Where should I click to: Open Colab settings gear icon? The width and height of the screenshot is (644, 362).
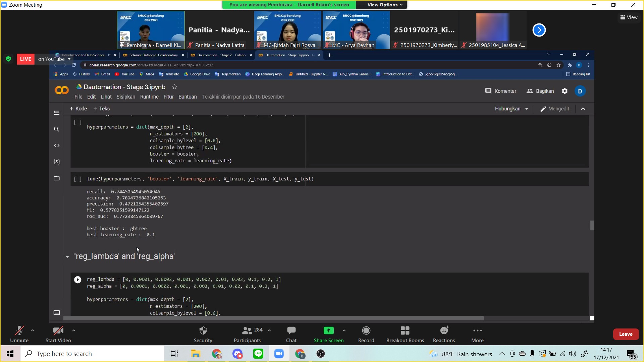(x=565, y=91)
